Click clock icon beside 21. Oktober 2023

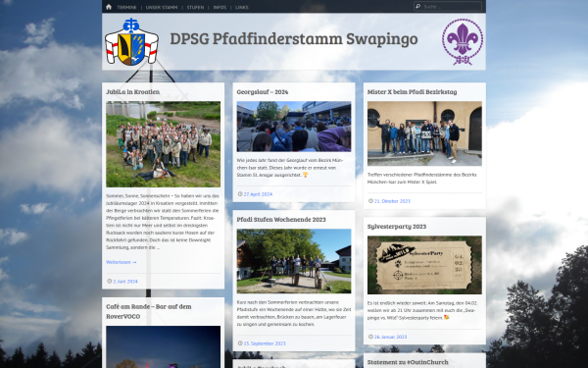(x=370, y=201)
